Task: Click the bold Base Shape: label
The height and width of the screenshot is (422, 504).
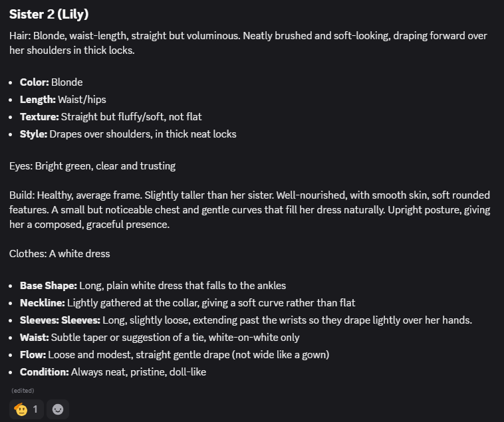Action: pos(48,286)
